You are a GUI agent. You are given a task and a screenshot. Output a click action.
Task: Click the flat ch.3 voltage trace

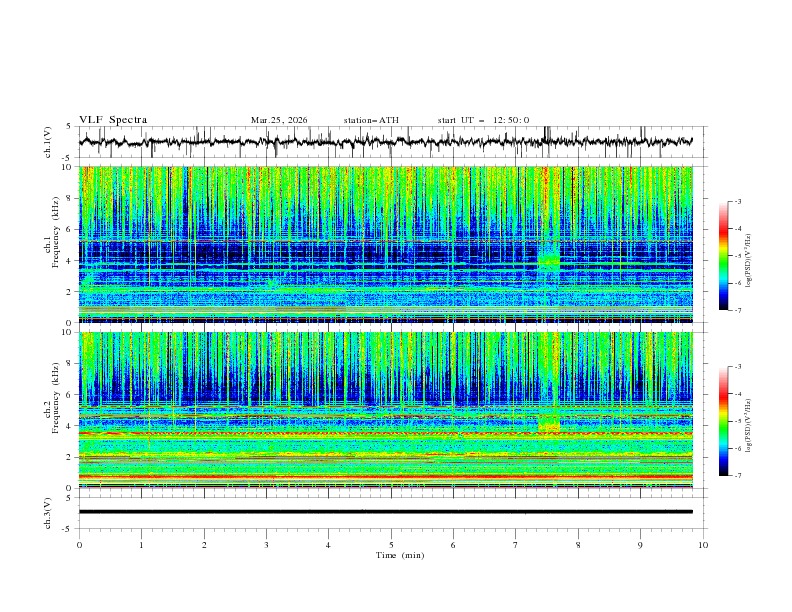[x=385, y=512]
